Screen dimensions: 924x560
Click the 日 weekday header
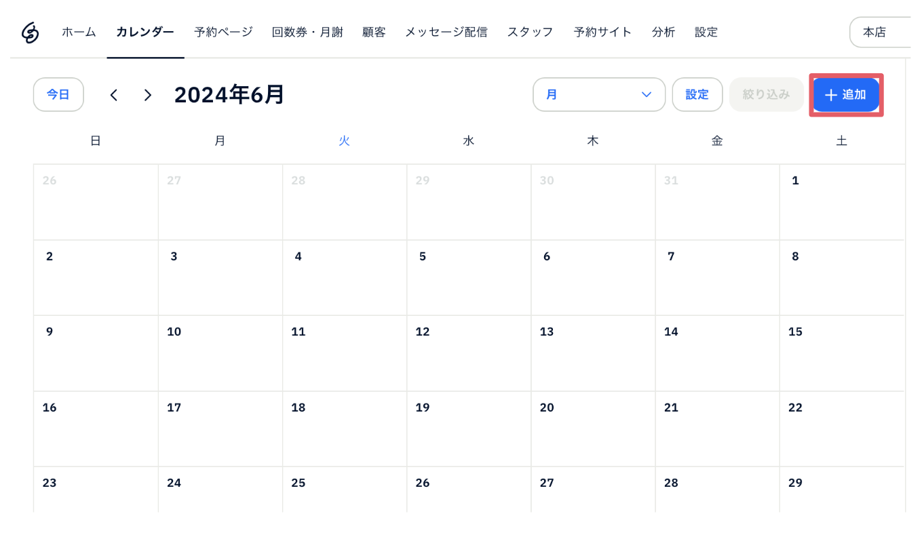(96, 140)
